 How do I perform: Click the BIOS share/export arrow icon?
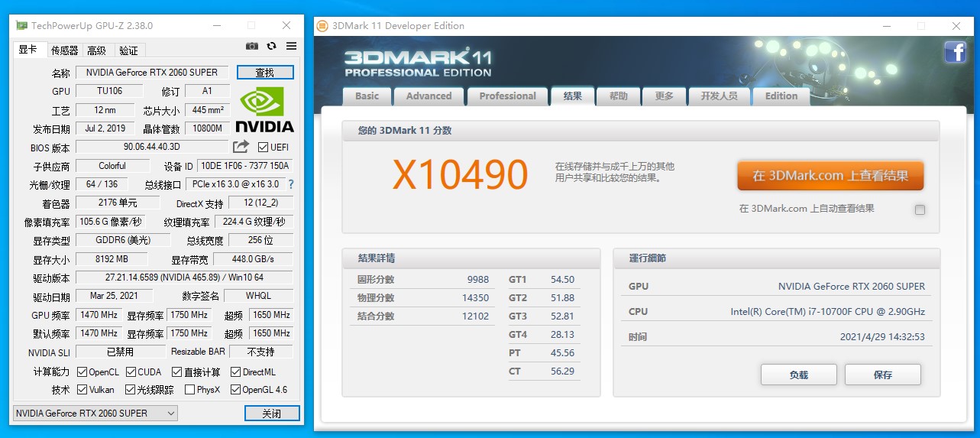[241, 146]
